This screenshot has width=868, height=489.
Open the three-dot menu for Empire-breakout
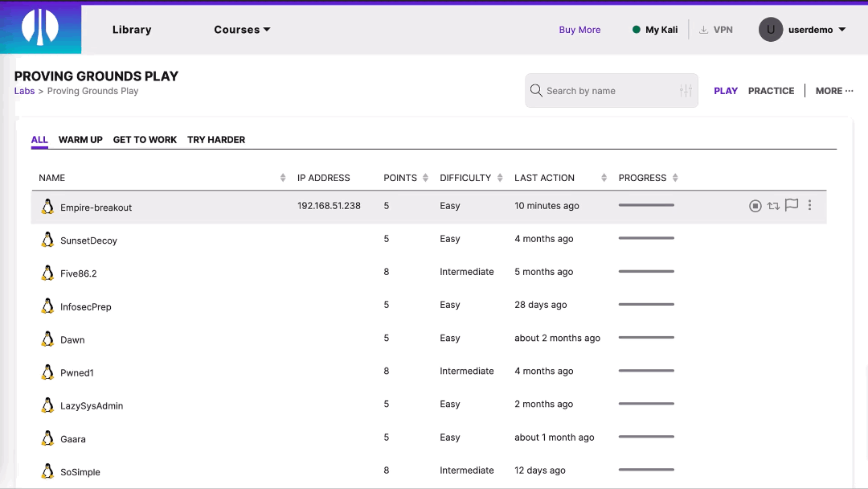pos(810,205)
